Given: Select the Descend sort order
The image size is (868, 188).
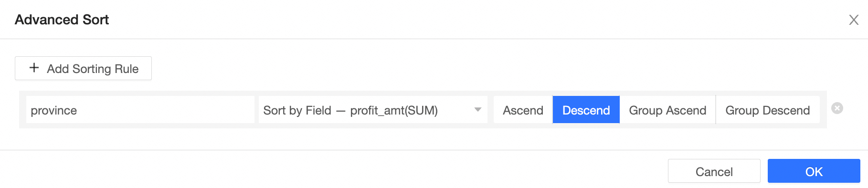Looking at the screenshot, I should click(x=586, y=110).
